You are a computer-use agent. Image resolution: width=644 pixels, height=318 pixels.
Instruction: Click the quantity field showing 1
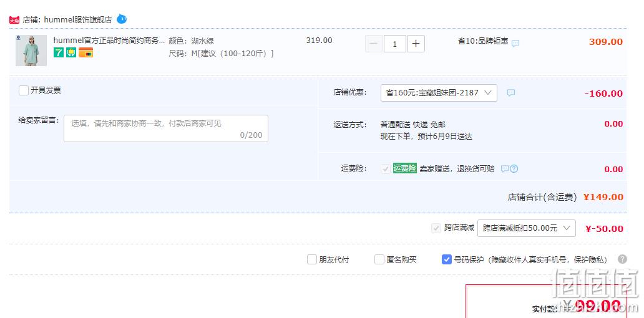394,44
